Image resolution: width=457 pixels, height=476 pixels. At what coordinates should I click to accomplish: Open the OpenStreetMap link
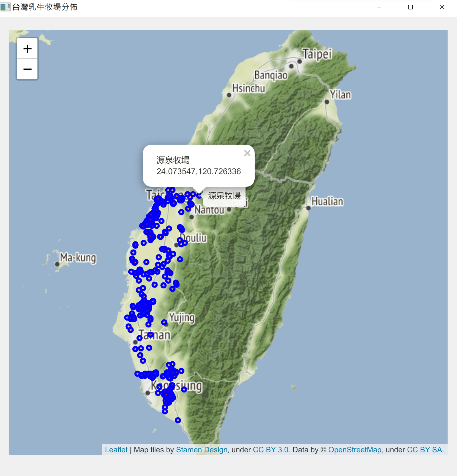(x=354, y=450)
